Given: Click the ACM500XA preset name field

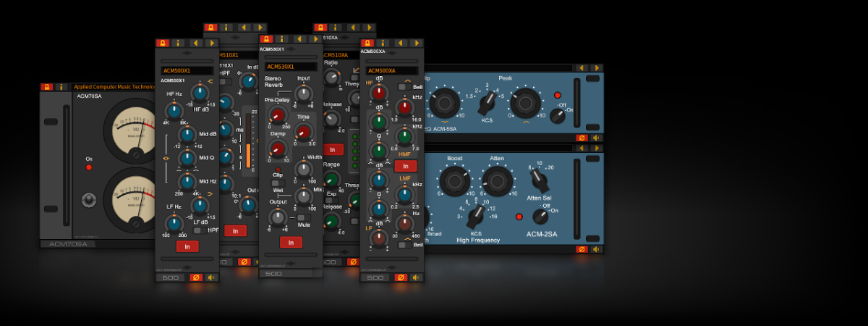Looking at the screenshot, I should coord(391,71).
